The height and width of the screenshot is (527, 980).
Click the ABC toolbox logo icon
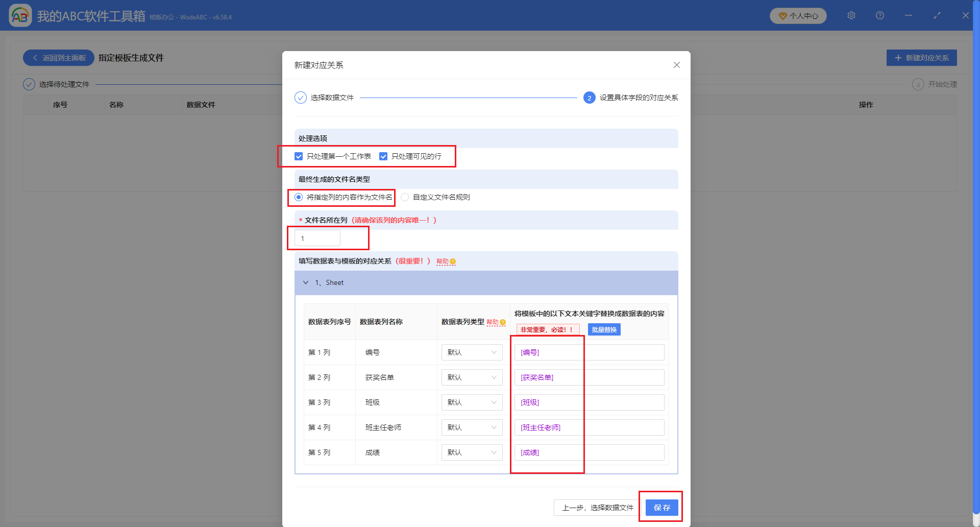click(x=20, y=15)
